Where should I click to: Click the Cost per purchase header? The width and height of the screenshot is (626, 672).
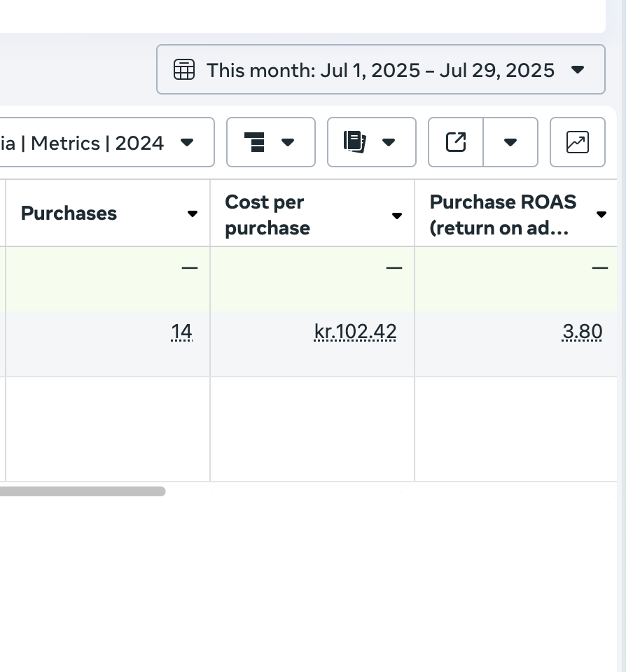[x=267, y=215]
